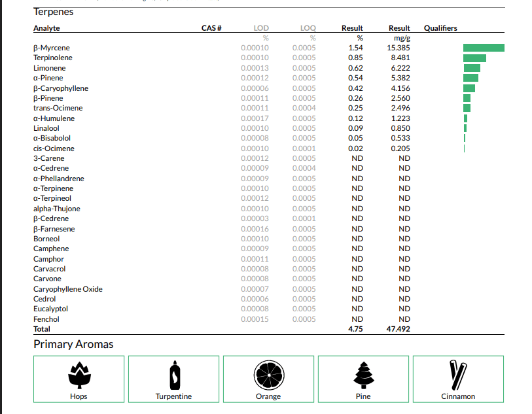Click the Turpentine bottle icon

click(175, 375)
